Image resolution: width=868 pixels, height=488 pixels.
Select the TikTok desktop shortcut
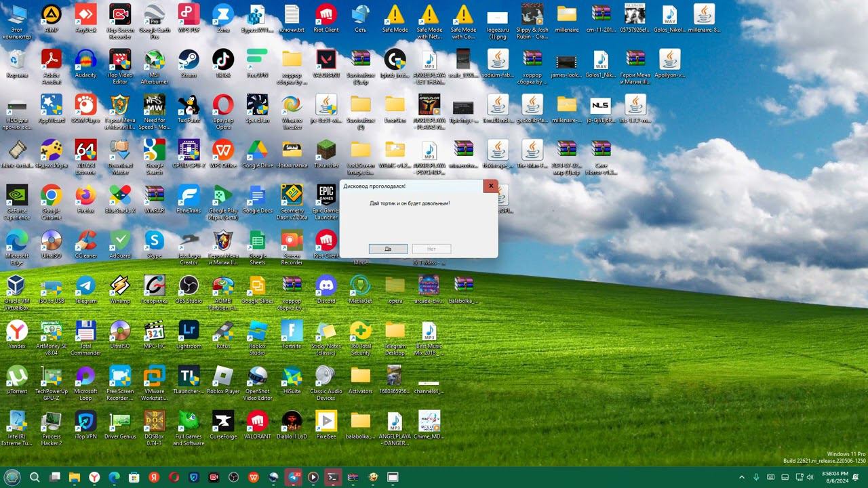click(x=223, y=64)
